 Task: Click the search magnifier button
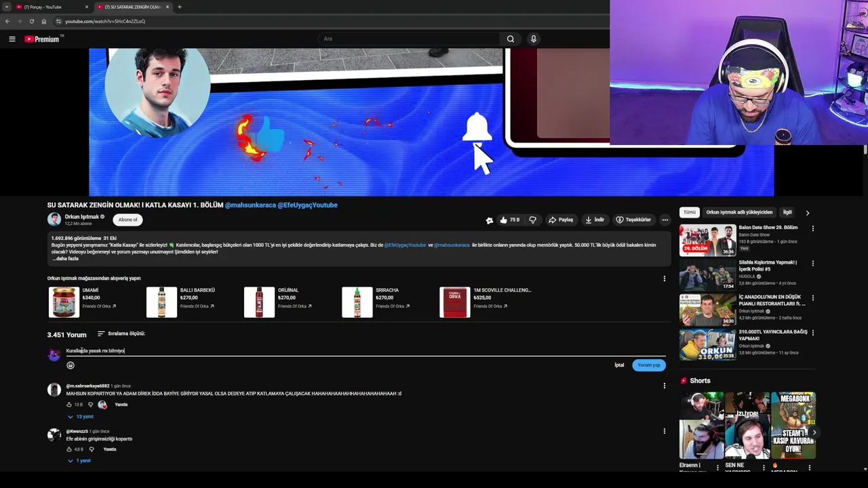(x=511, y=39)
